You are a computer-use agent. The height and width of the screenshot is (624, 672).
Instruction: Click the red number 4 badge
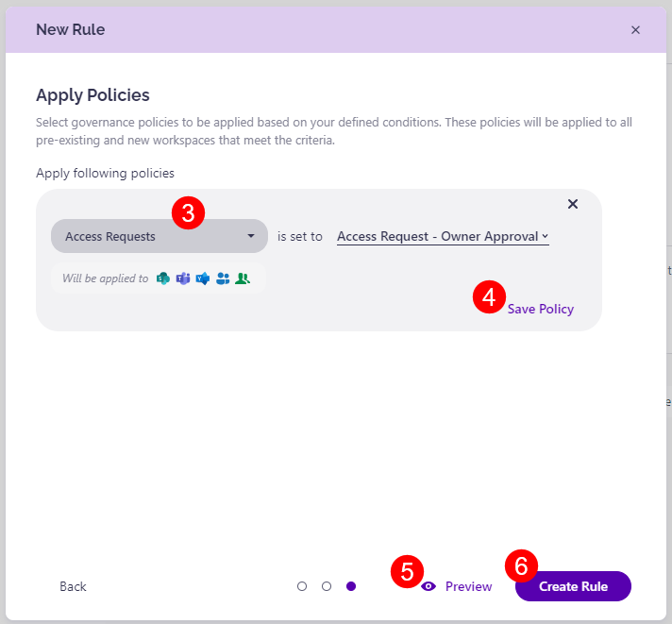(489, 297)
